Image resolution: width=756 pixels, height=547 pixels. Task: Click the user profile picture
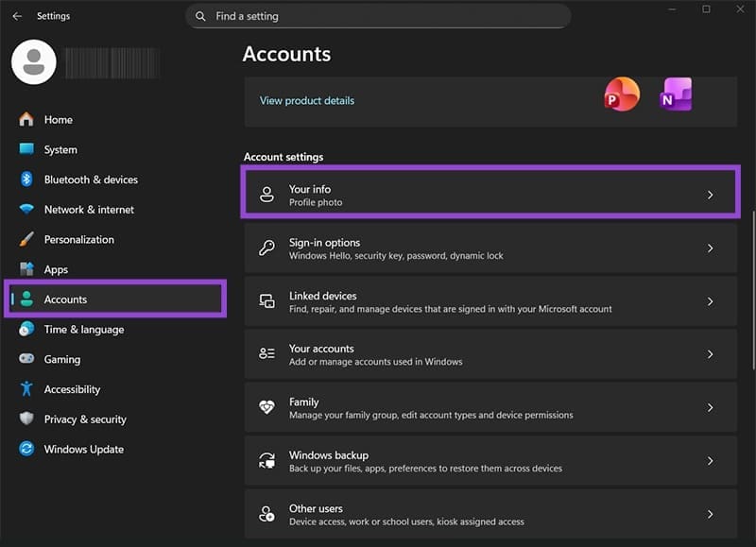click(x=33, y=61)
